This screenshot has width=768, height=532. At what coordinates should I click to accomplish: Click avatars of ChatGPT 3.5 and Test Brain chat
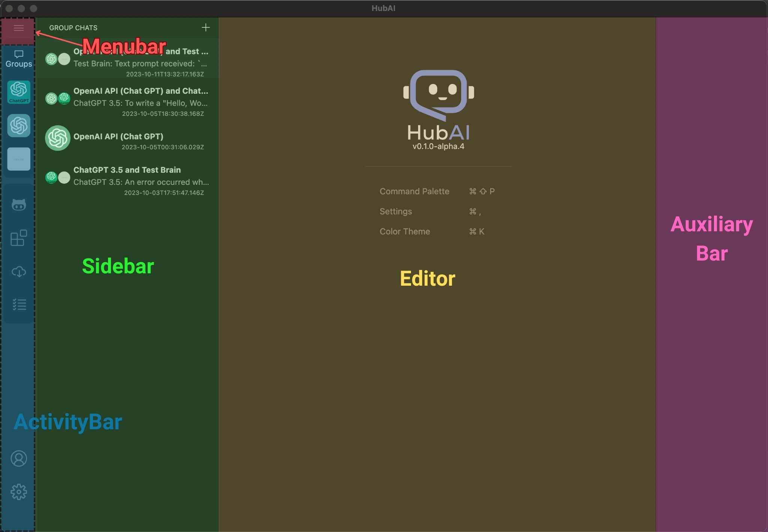pyautogui.click(x=57, y=177)
